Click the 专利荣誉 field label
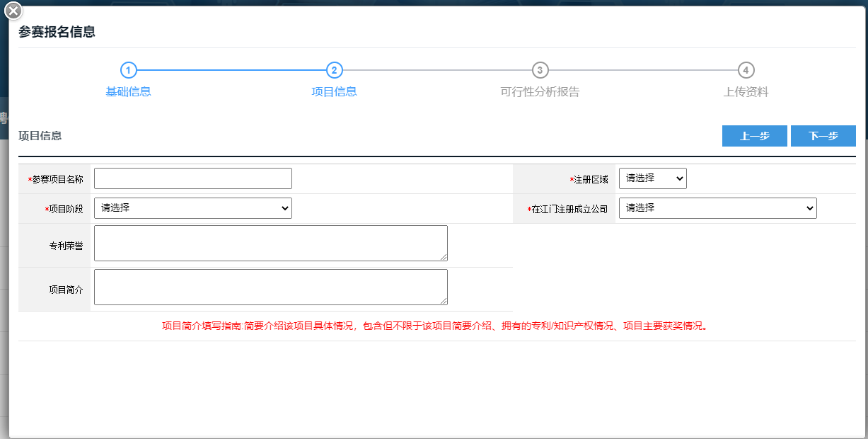Viewport: 868px width, 439px height. coord(66,245)
